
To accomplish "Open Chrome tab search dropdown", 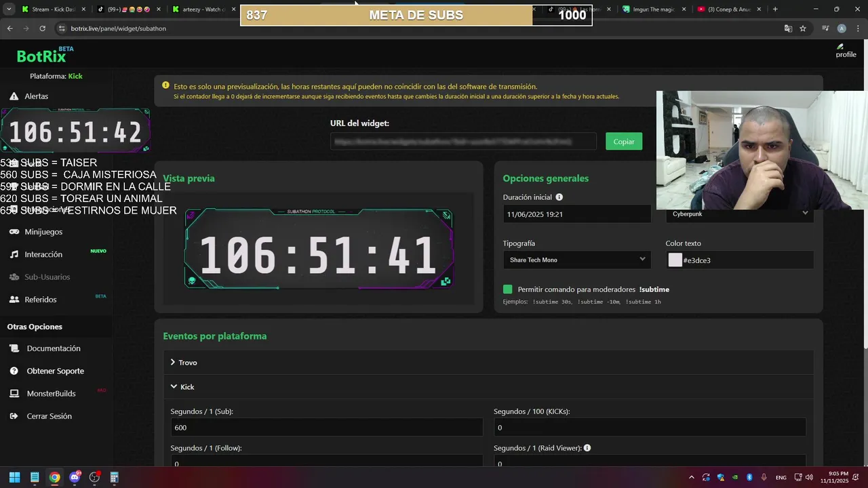I will 9,9.
